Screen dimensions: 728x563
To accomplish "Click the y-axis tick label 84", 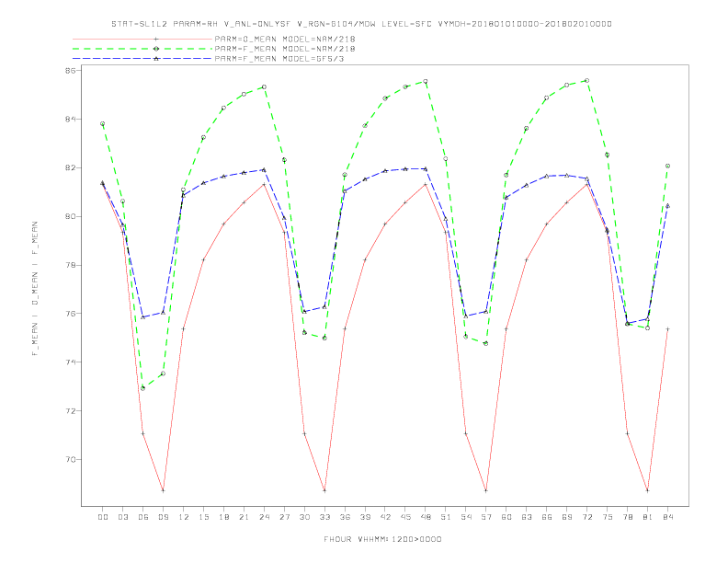I will click(x=71, y=120).
